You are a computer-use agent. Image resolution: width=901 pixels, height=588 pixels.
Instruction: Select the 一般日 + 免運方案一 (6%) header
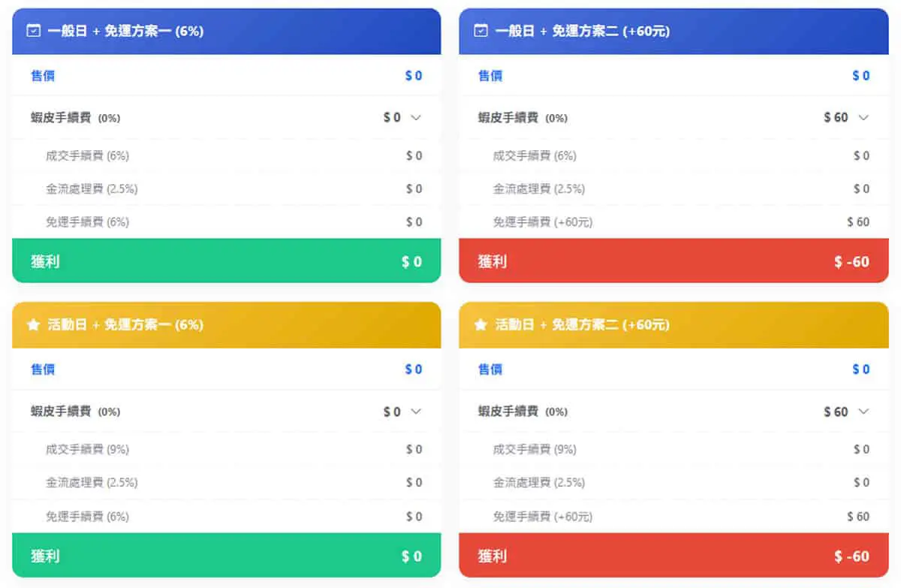coord(226,31)
